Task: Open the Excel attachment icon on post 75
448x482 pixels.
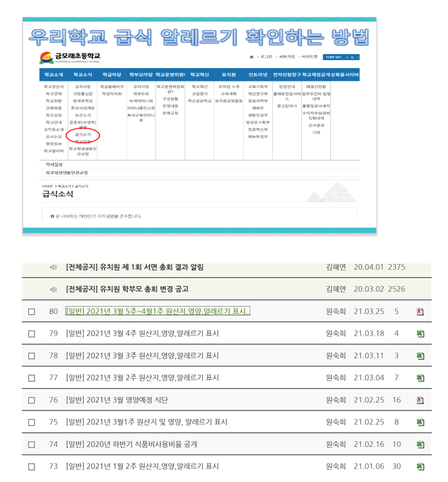Action: [420, 422]
